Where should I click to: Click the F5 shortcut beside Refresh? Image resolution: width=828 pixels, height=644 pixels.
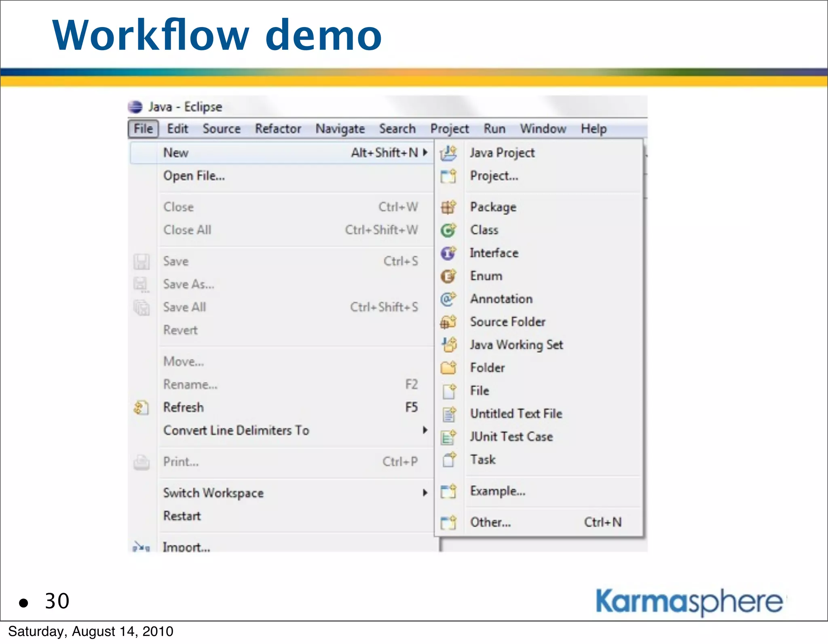click(x=412, y=407)
